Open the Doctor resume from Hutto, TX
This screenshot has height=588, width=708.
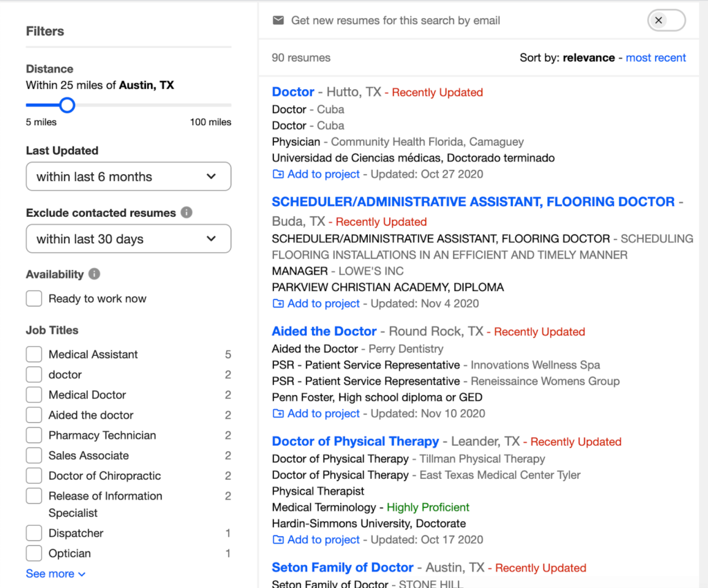(292, 91)
